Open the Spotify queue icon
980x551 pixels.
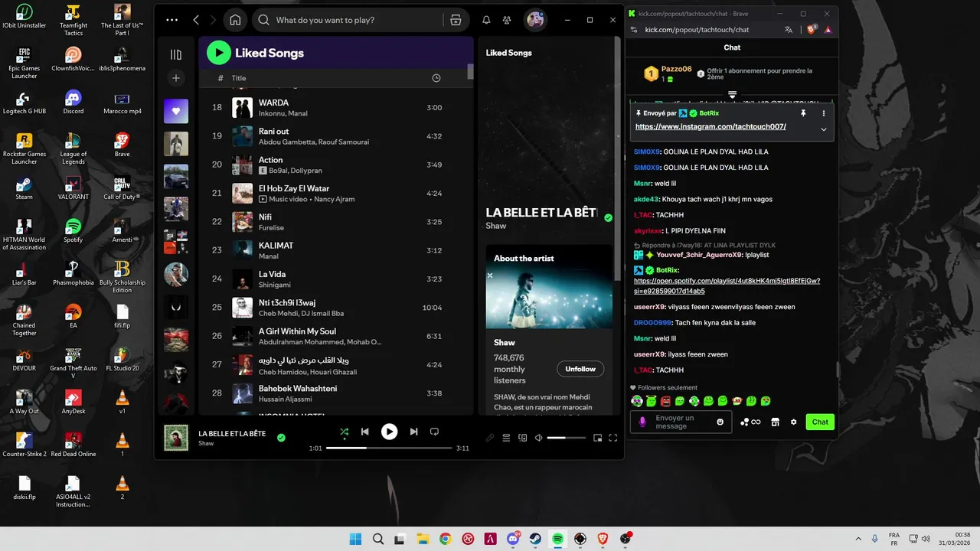coord(506,438)
